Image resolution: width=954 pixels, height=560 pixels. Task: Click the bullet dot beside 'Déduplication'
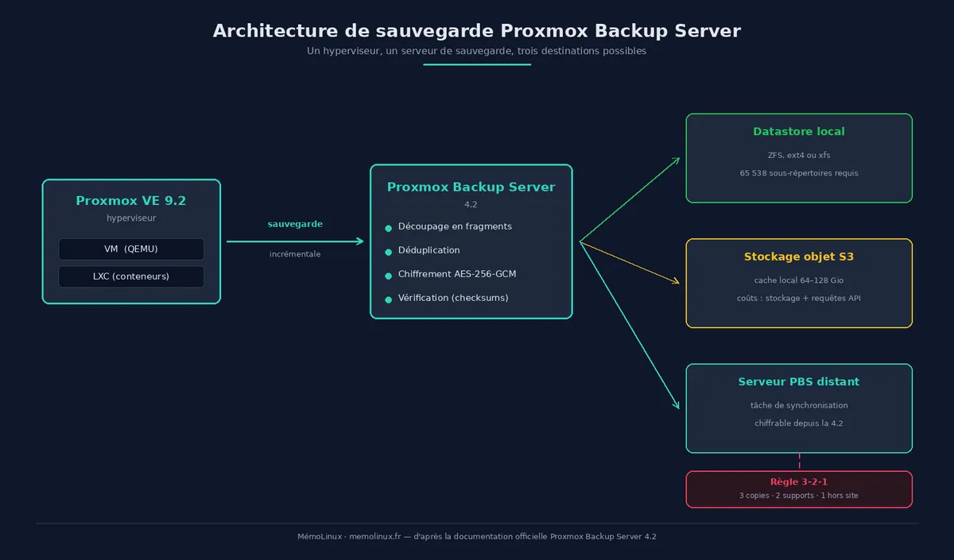point(388,252)
